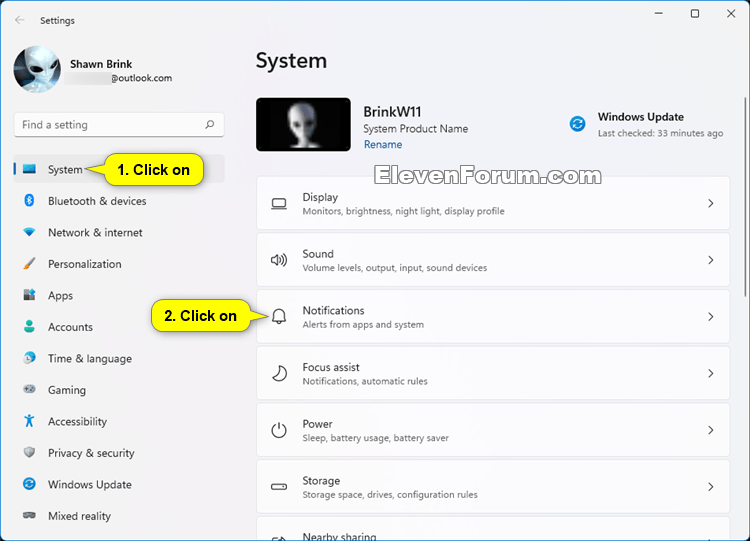Click the Power icon
This screenshot has height=541, width=750.
tap(279, 430)
